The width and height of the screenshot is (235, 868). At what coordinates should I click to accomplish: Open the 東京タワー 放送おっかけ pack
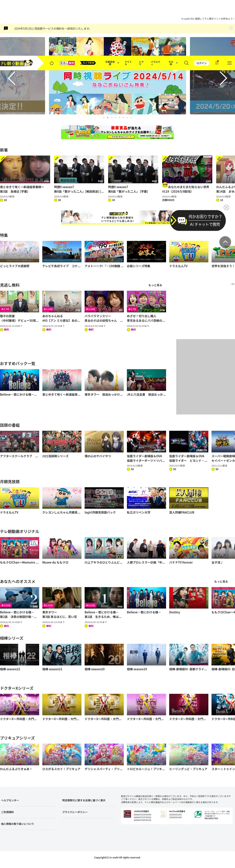pos(104,380)
